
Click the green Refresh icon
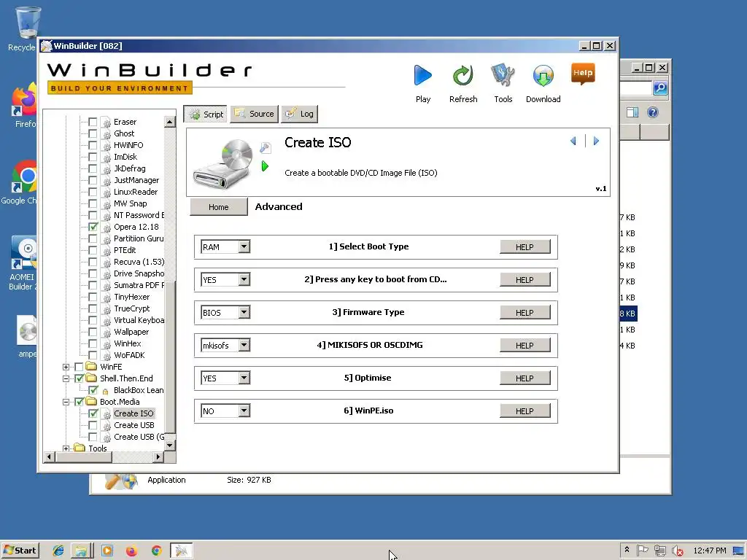462,75
